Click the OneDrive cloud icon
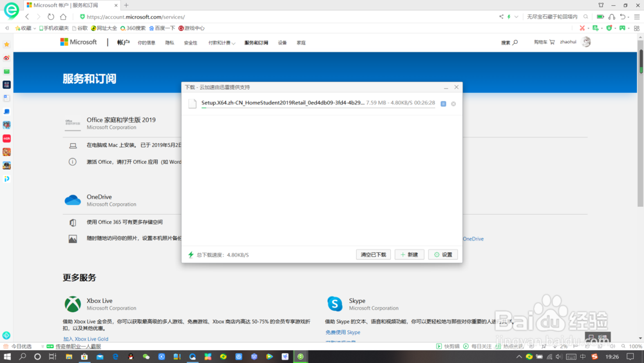Screen dimensions: 644x363 click(73, 200)
